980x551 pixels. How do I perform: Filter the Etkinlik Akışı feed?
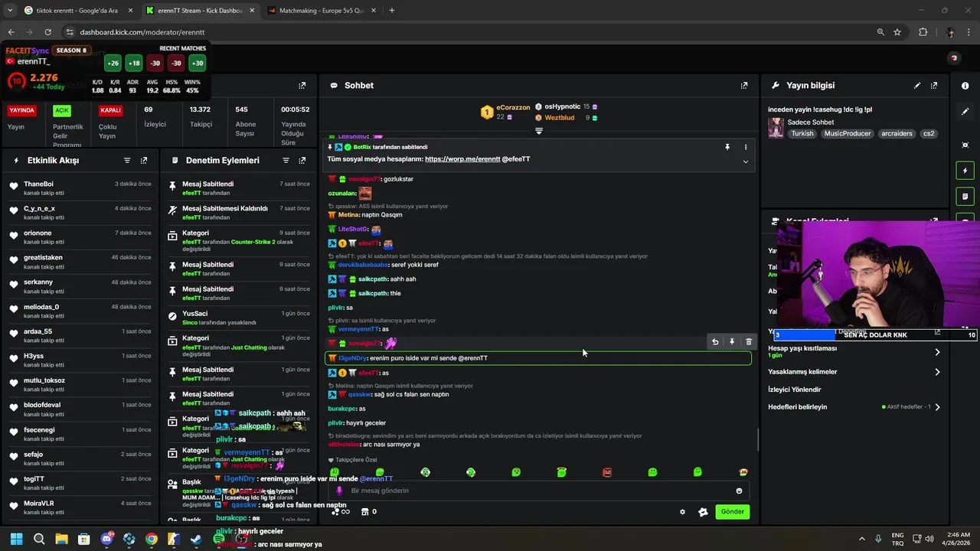pyautogui.click(x=127, y=161)
